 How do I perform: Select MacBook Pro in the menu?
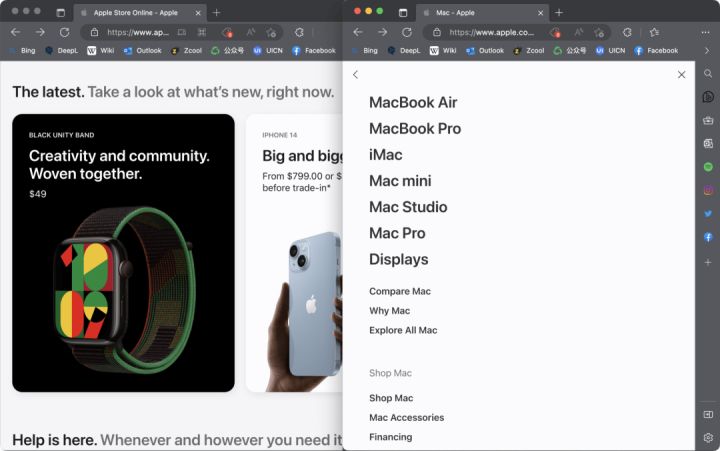[x=415, y=129]
